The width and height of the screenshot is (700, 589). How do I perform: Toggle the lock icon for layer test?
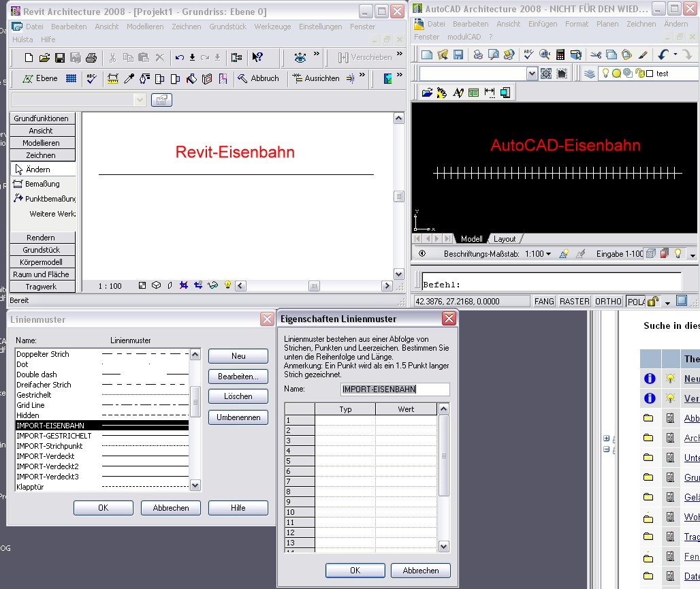click(639, 74)
